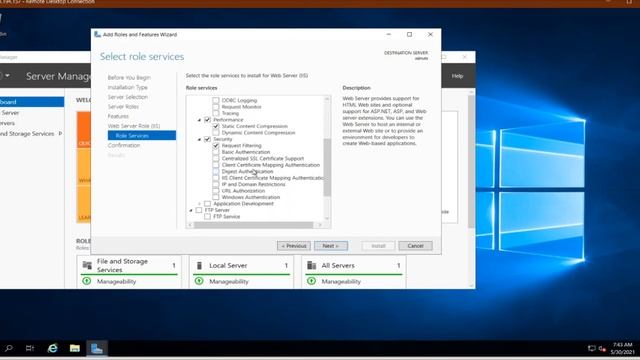Check the FTP Service checkbox
Image resolution: width=640 pixels, height=360 pixels.
coord(207,216)
